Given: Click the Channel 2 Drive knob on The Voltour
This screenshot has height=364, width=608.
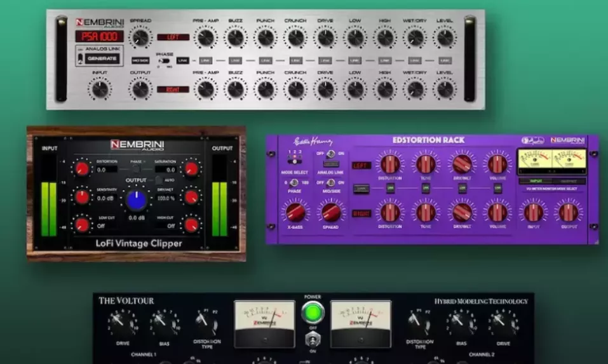Looking at the screenshot, I should point(503,323).
